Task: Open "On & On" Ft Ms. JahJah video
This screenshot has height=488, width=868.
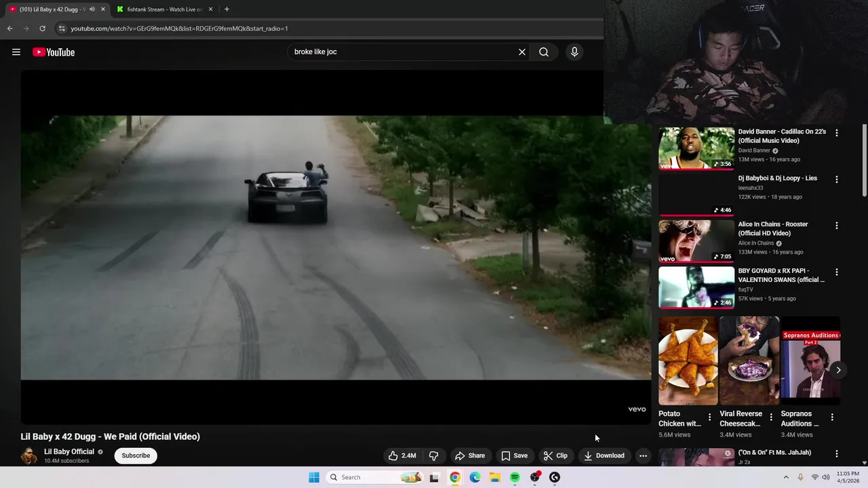Action: pos(774,453)
